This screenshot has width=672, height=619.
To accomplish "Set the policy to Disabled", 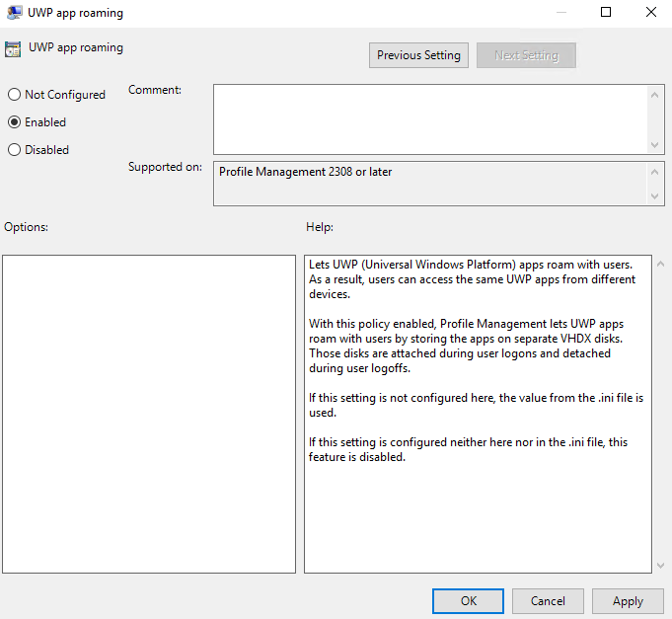I will pyautogui.click(x=14, y=150).
